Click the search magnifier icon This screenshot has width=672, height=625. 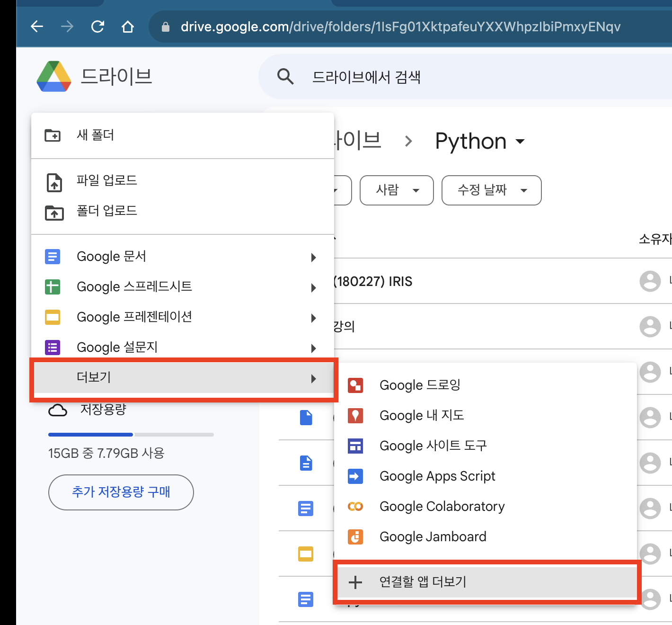(285, 76)
